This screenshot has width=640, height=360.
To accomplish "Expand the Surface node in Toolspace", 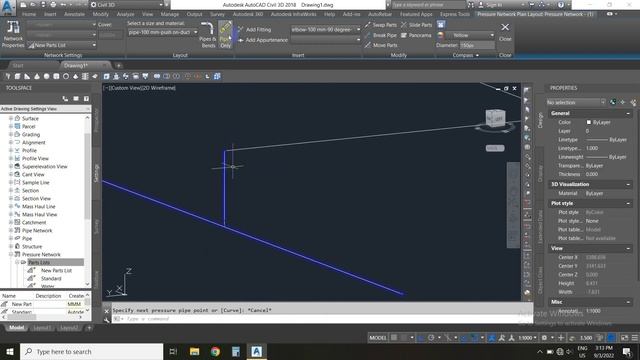I will 11,118.
